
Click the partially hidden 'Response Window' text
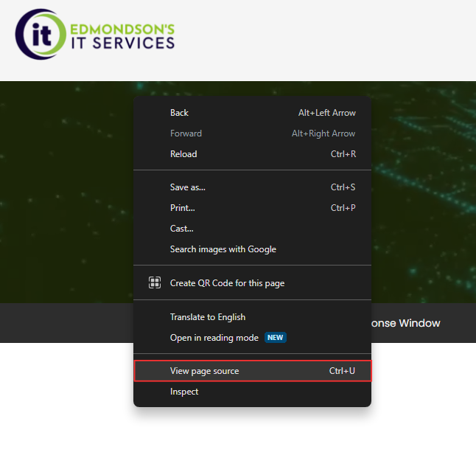[x=407, y=323]
